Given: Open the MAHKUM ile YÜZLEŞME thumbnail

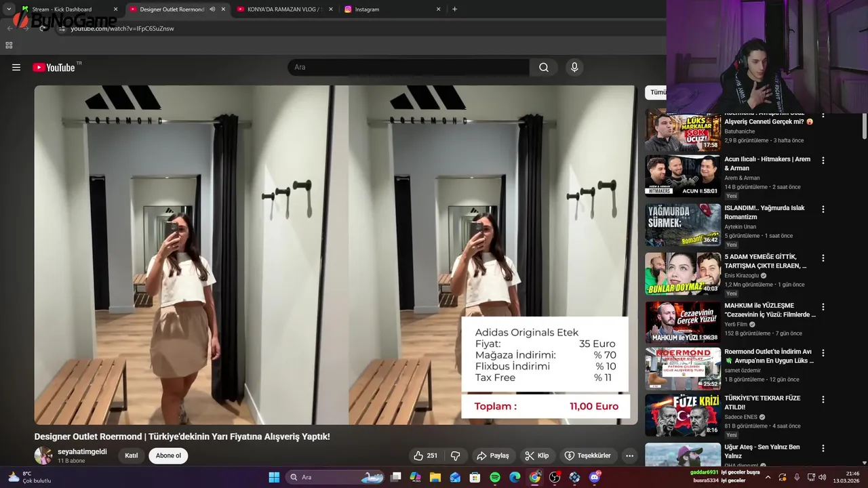Looking at the screenshot, I should 683,323.
